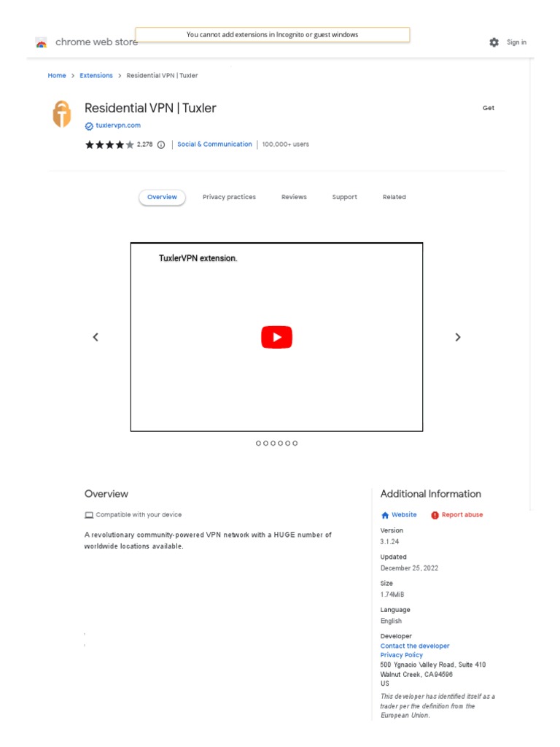This screenshot has width=560, height=747.
Task: Click the Extensions breadcrumb link
Action: [x=96, y=76]
